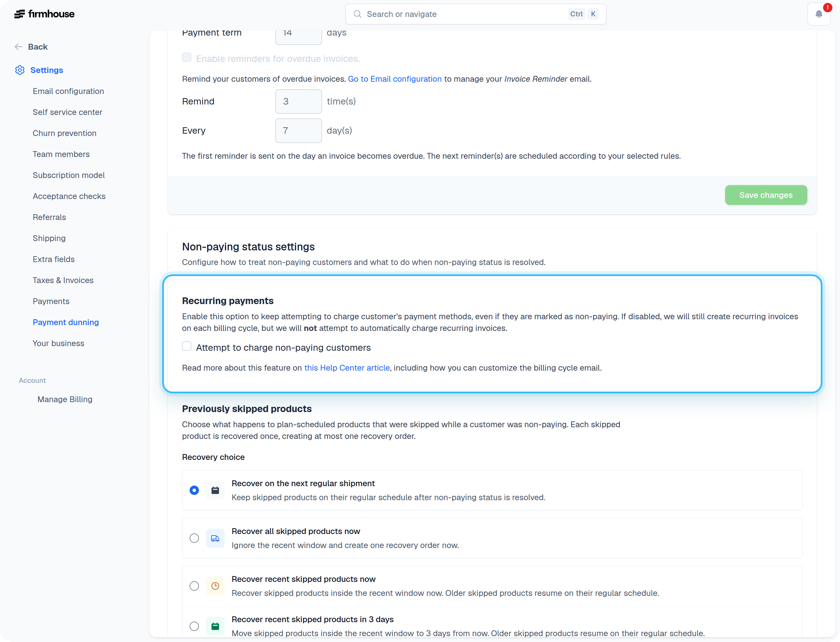Open Referrals settings

click(x=49, y=217)
